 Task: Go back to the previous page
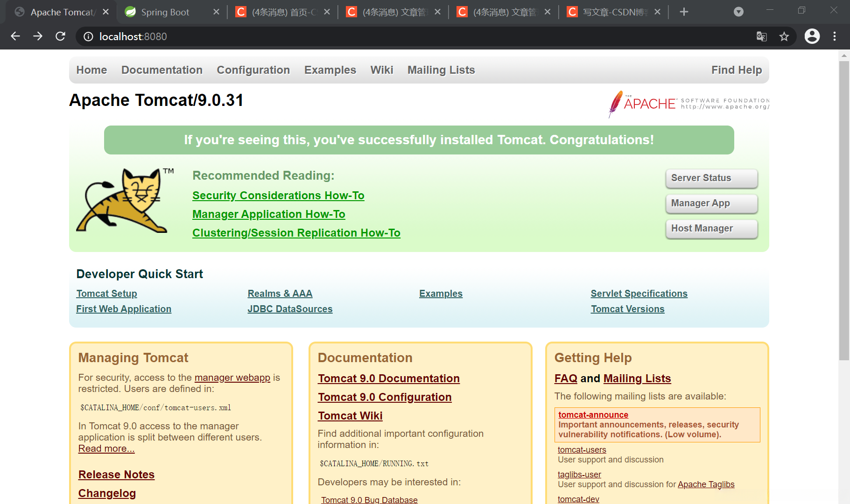tap(15, 36)
